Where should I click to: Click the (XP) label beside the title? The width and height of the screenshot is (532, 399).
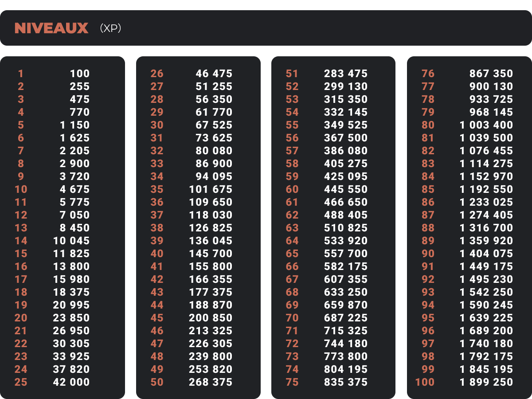(x=110, y=28)
